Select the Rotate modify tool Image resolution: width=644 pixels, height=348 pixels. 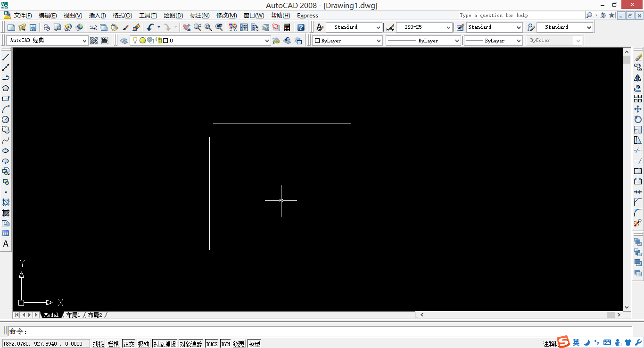(638, 119)
